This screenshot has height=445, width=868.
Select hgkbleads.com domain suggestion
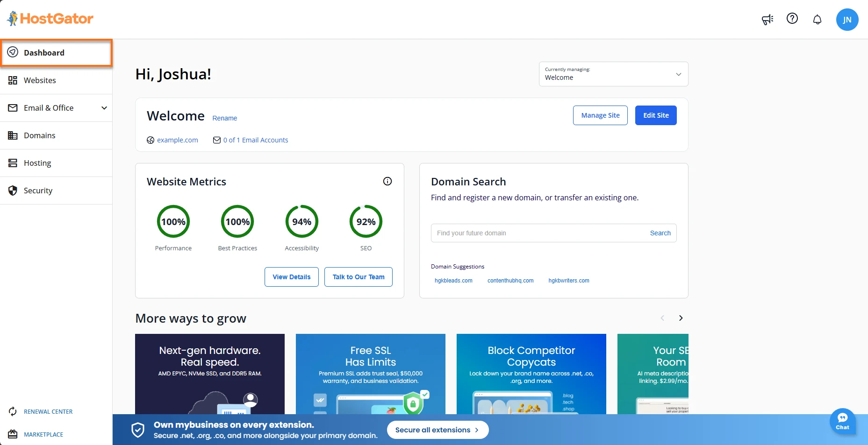(453, 281)
